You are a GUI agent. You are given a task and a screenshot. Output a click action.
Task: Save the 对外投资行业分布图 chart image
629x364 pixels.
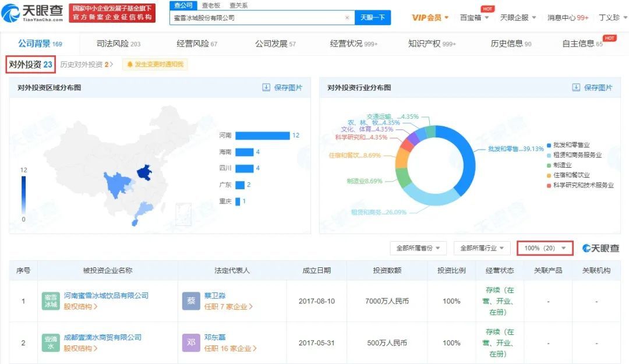592,87
